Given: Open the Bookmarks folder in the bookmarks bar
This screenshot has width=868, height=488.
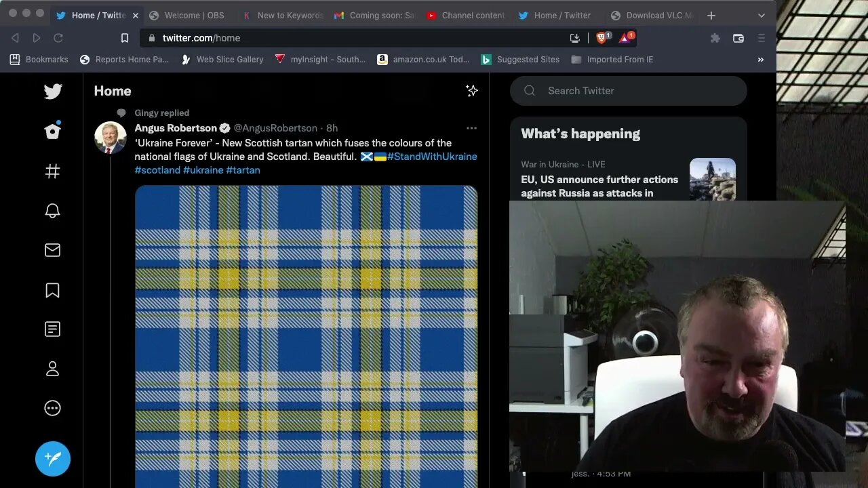Looking at the screenshot, I should [39, 60].
